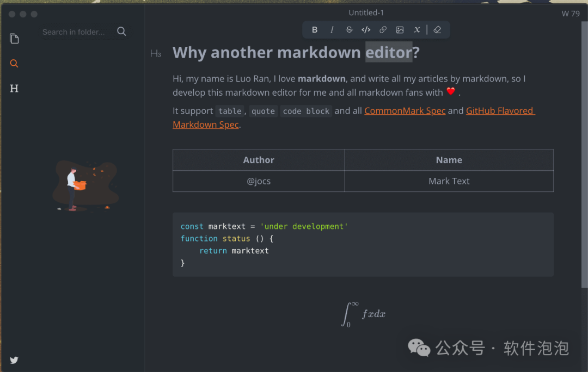Open the search panel in sidebar

tap(14, 63)
